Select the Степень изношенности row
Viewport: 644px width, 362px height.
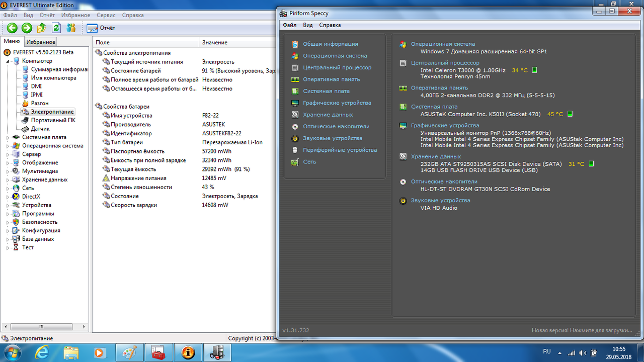coord(184,187)
